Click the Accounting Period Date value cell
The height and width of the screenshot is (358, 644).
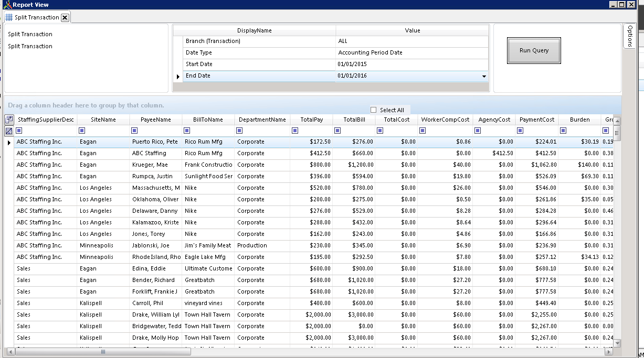point(412,53)
